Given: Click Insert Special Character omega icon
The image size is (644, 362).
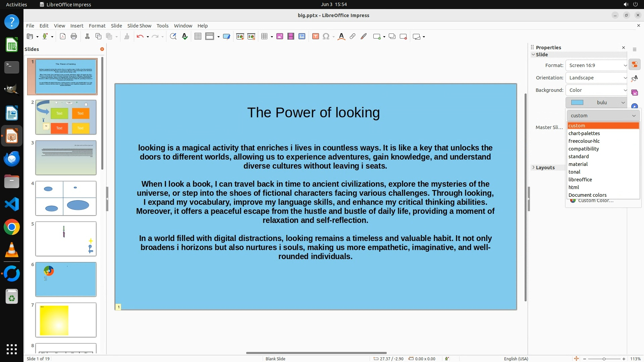Looking at the screenshot, I should (x=326, y=37).
